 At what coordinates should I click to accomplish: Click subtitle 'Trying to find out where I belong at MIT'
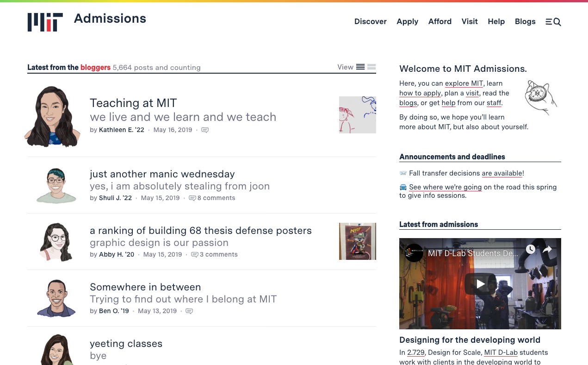(x=183, y=299)
